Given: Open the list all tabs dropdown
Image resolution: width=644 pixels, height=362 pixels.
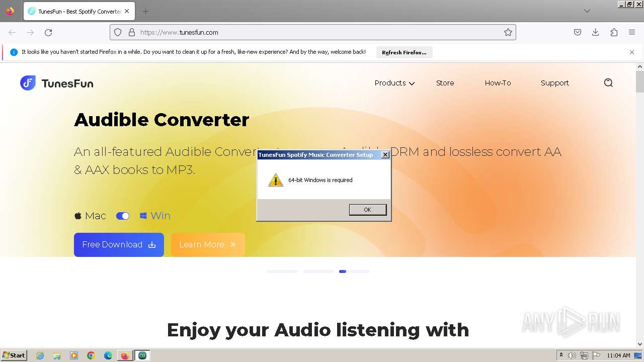Looking at the screenshot, I should [x=587, y=11].
